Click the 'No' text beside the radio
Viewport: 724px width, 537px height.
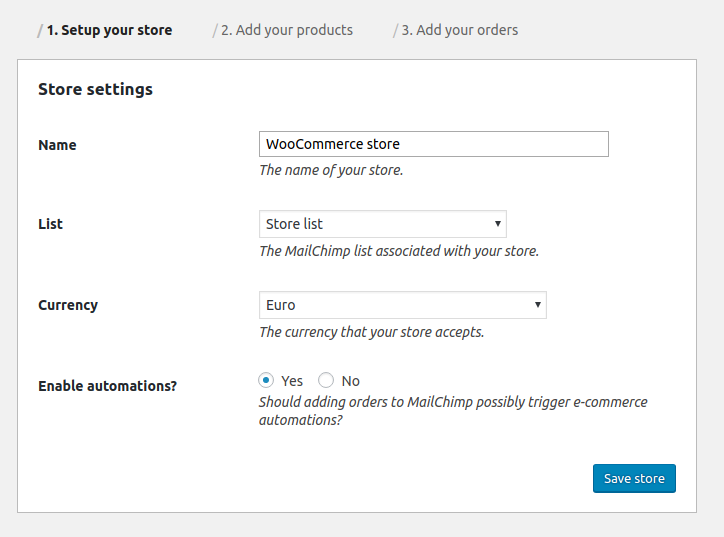pyautogui.click(x=350, y=381)
